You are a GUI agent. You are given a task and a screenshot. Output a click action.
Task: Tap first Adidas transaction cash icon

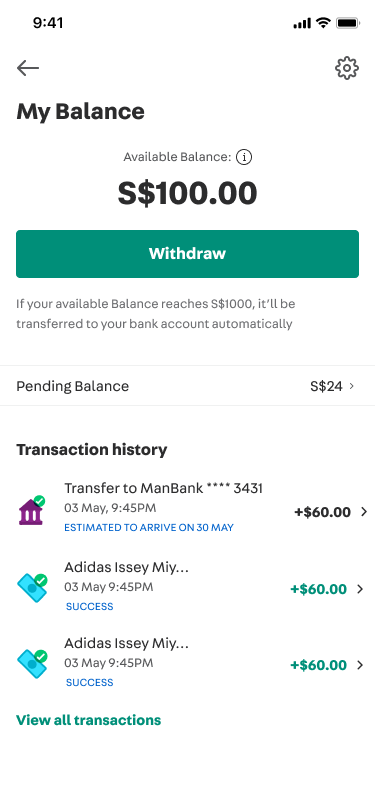(x=32, y=587)
